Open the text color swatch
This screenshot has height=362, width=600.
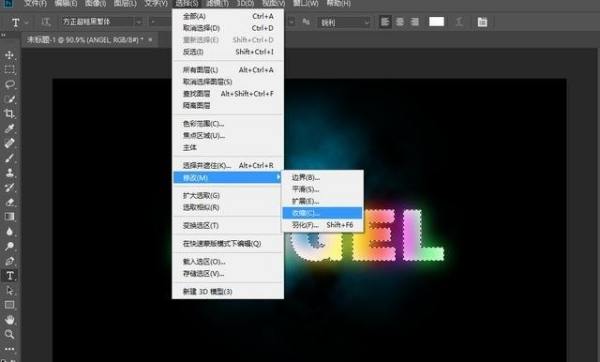pyautogui.click(x=437, y=22)
